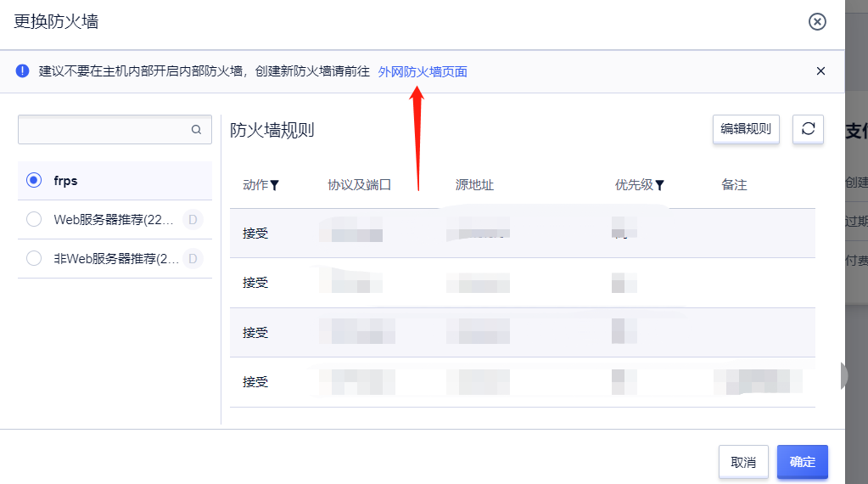Click the refresh rules icon button
The width and height of the screenshot is (868, 484).
point(808,129)
